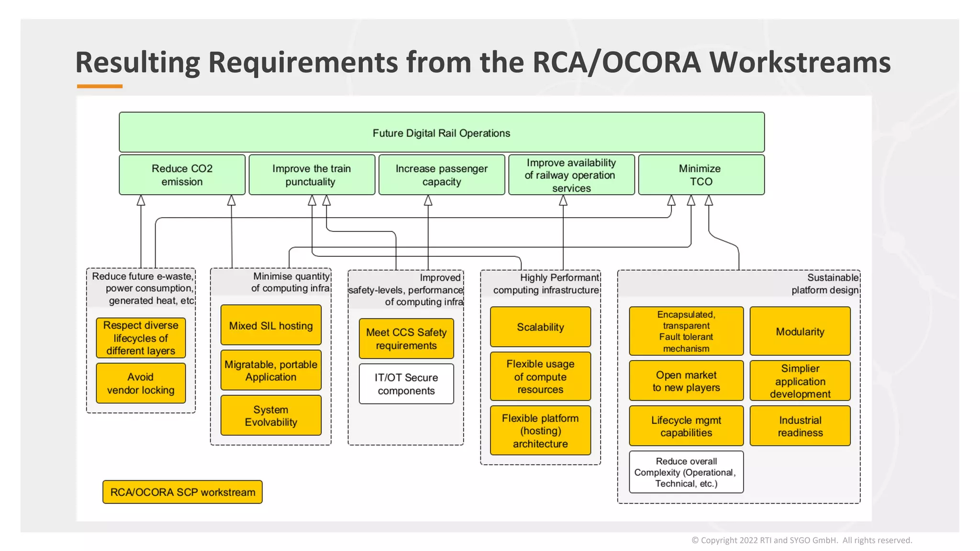The image size is (980, 551).
Task: Select the 'Mixed SIL hosting' box
Action: tap(271, 325)
